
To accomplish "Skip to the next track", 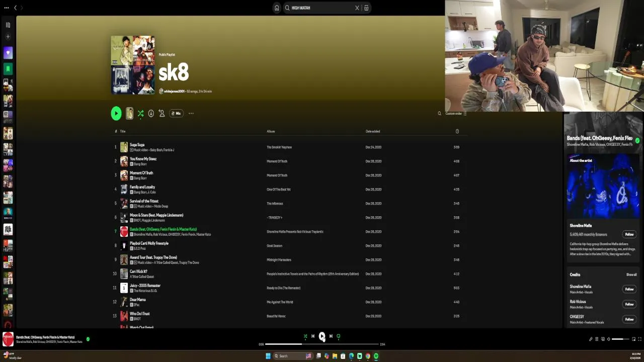I will (331, 336).
